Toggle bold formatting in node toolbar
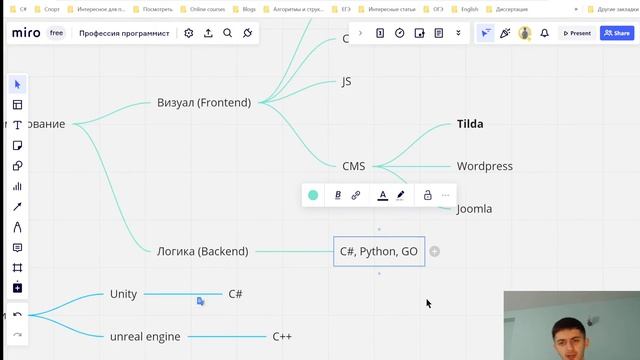Image resolution: width=640 pixels, height=360 pixels. click(338, 195)
